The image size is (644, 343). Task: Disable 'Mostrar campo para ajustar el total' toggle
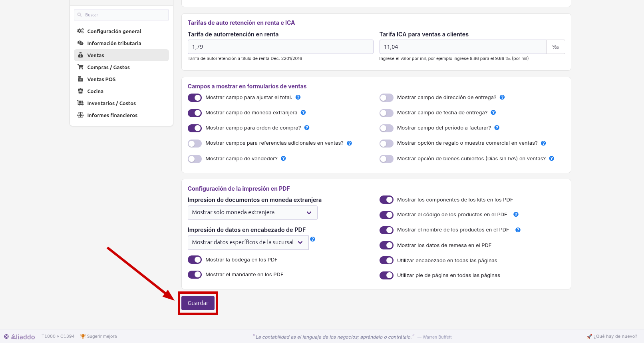[195, 98]
